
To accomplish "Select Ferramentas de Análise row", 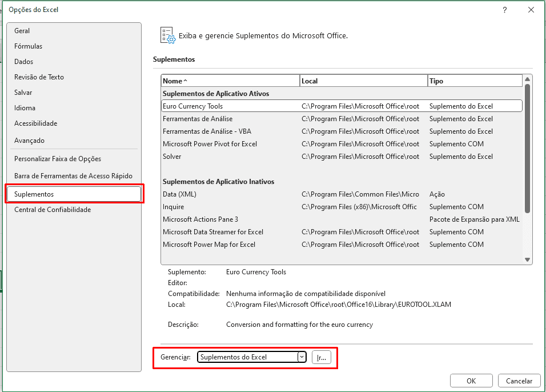I will click(342, 119).
